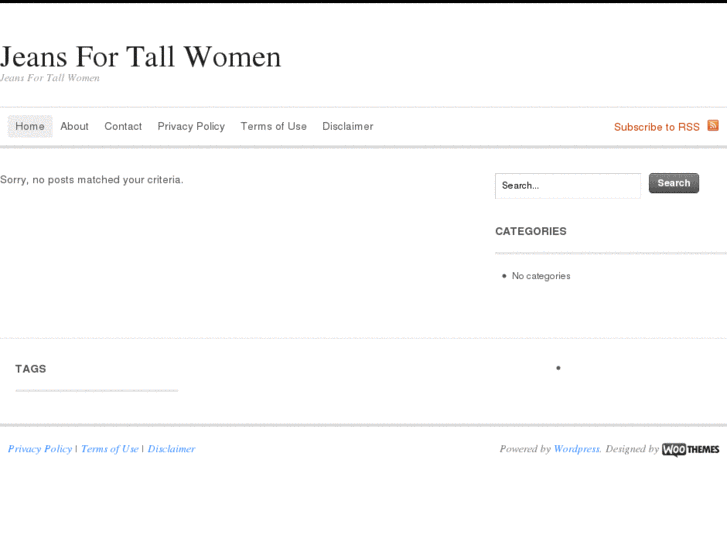This screenshot has width=727, height=545.
Task: Open Terms of Use in navigation bar
Action: click(x=274, y=126)
